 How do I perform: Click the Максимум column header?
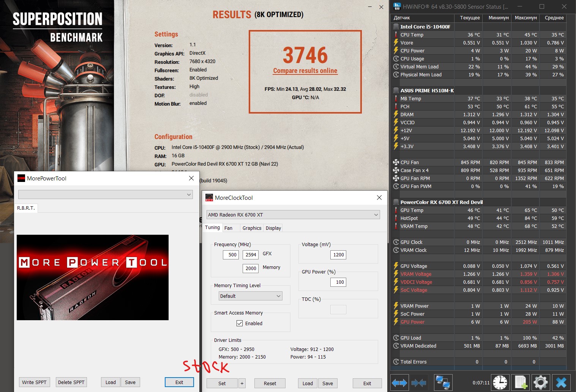click(x=526, y=18)
